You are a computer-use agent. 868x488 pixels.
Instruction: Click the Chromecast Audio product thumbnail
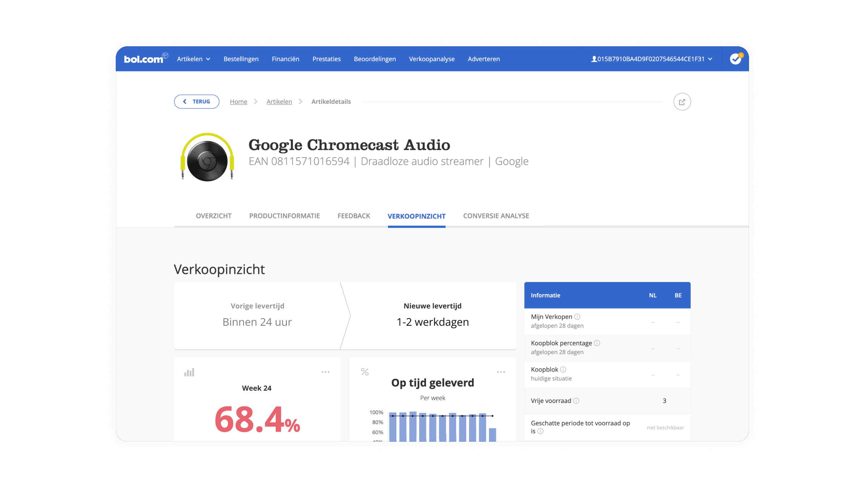coord(207,157)
